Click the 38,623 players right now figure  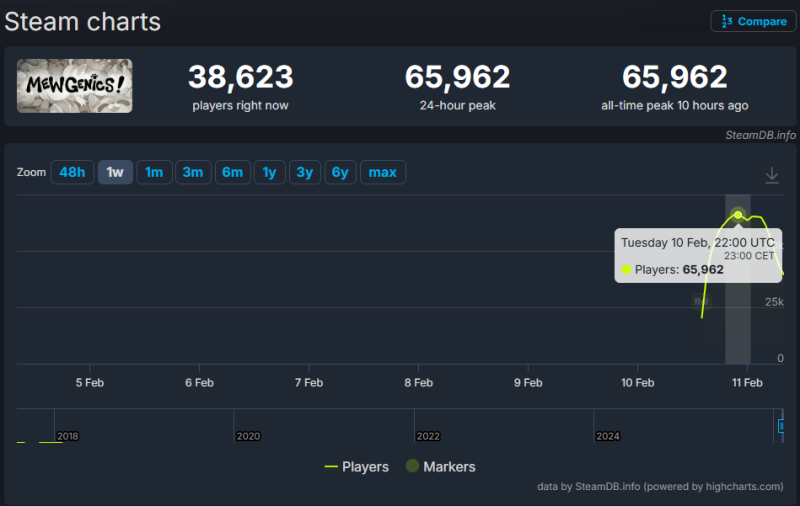click(240, 77)
